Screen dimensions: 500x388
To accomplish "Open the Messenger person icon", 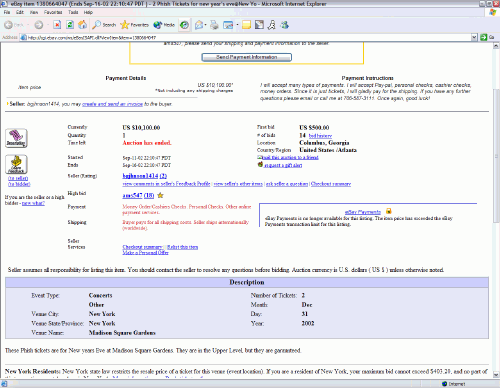I will [272, 25].
